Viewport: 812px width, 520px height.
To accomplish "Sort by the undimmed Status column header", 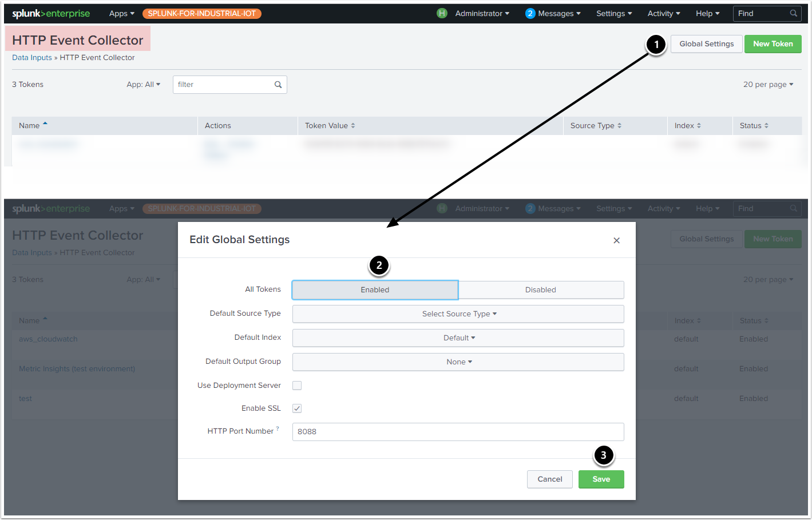I will 754,126.
